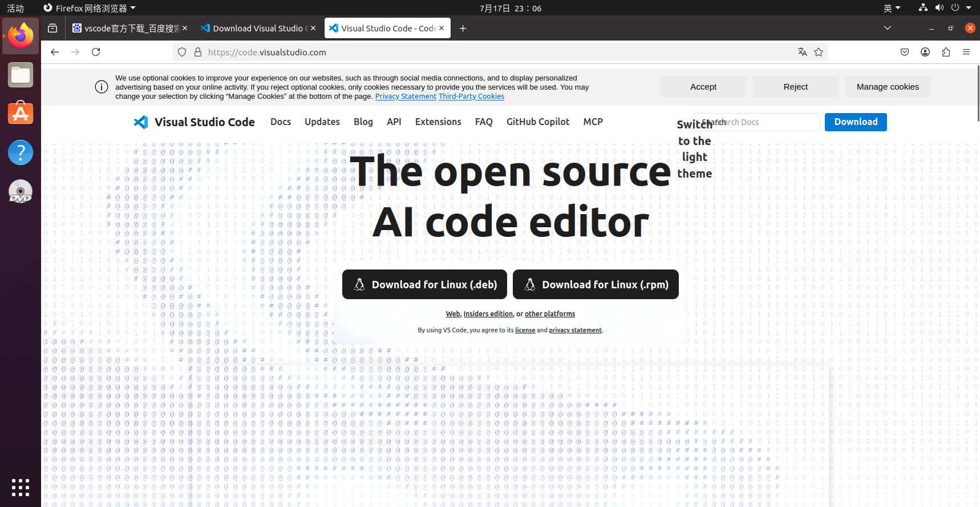Viewport: 980px width, 507px height.
Task: Open the network status icon in the top bar
Action: 923,8
